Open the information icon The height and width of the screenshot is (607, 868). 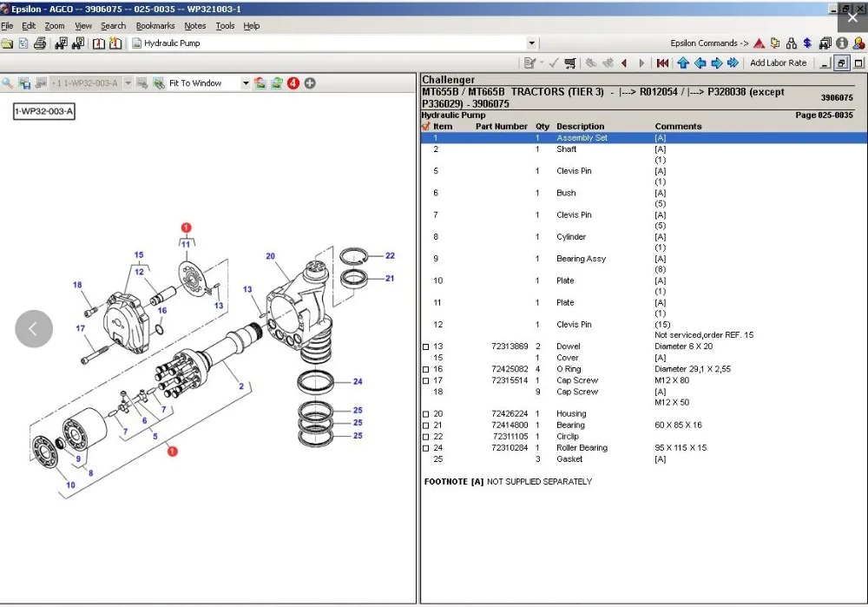tap(842, 43)
